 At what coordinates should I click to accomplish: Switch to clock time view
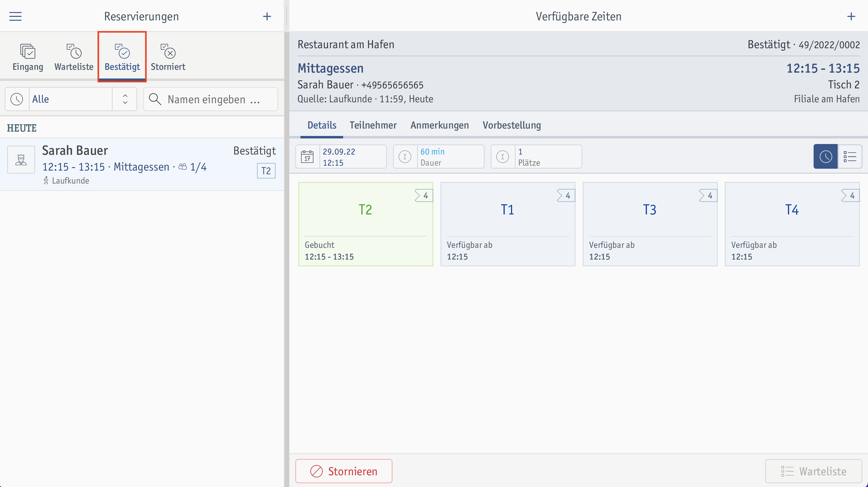click(x=826, y=157)
